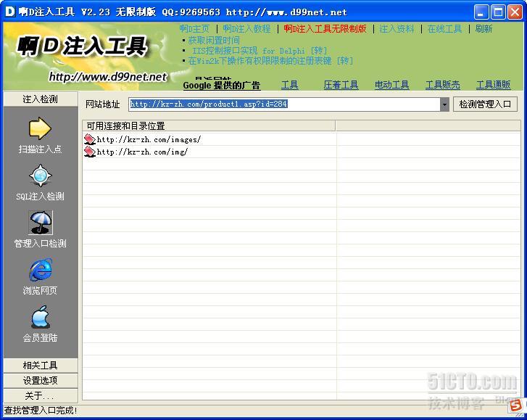Viewport: 527px width, 420px height.
Task: Click the 会员登陆 apple icon
Action: click(41, 317)
